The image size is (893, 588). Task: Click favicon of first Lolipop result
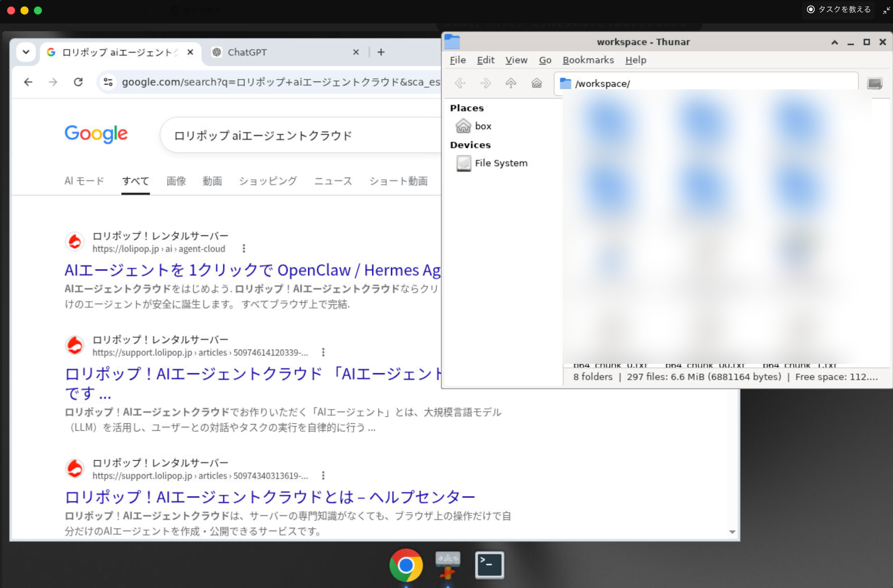click(x=75, y=241)
